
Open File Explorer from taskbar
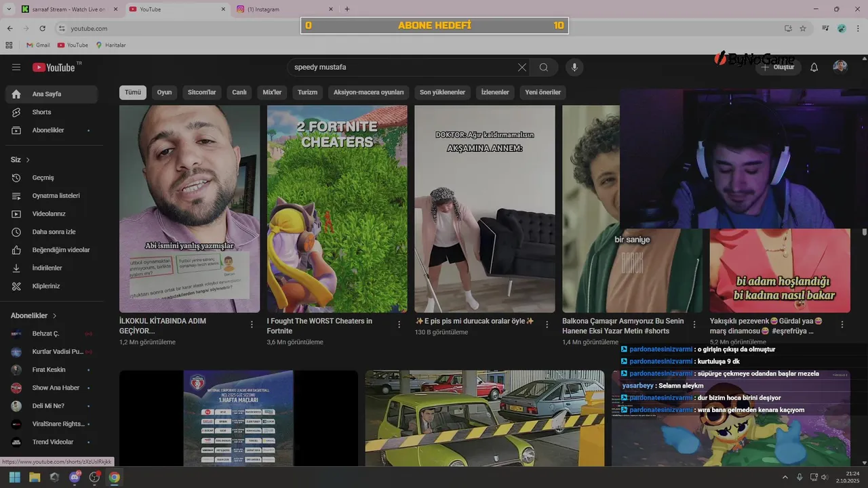35,477
